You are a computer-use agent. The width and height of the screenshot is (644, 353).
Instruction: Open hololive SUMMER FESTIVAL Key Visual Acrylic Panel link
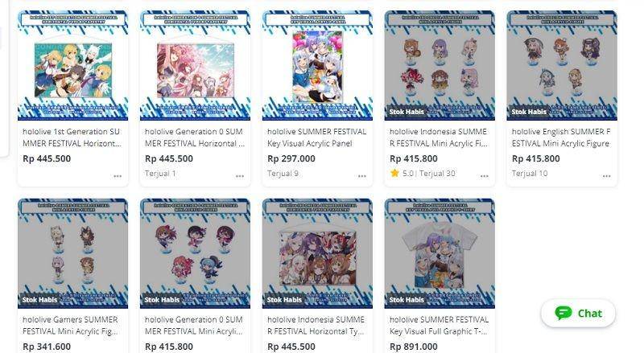click(x=316, y=138)
